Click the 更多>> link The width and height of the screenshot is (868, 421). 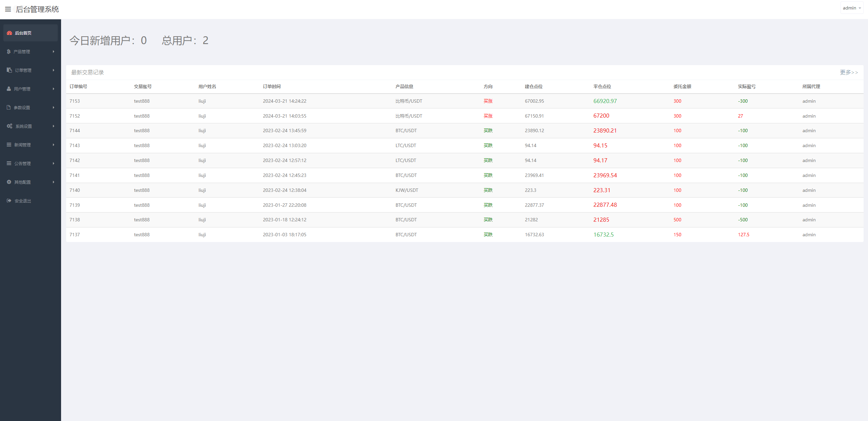click(x=849, y=72)
